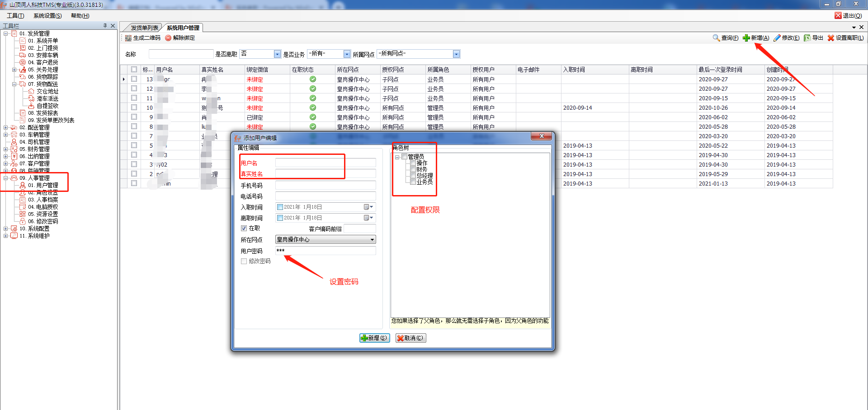Click the 修改 pencil edit icon

(777, 38)
